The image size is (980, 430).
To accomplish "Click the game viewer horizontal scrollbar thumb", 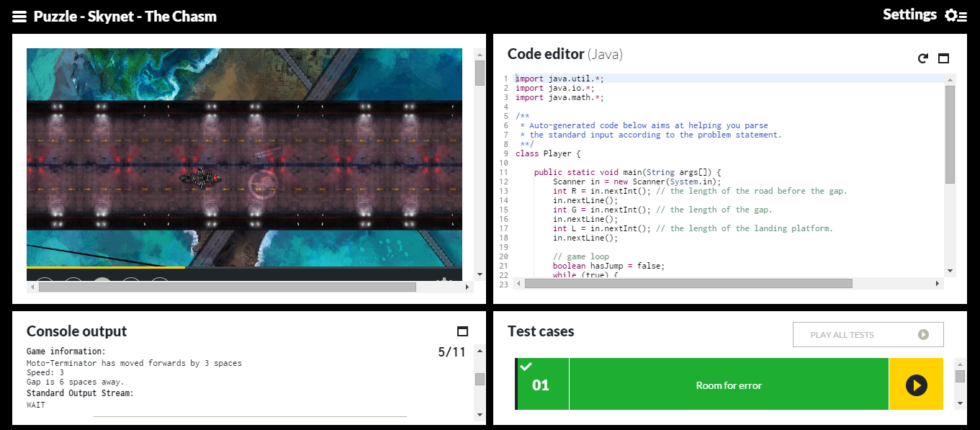I will coord(228,287).
